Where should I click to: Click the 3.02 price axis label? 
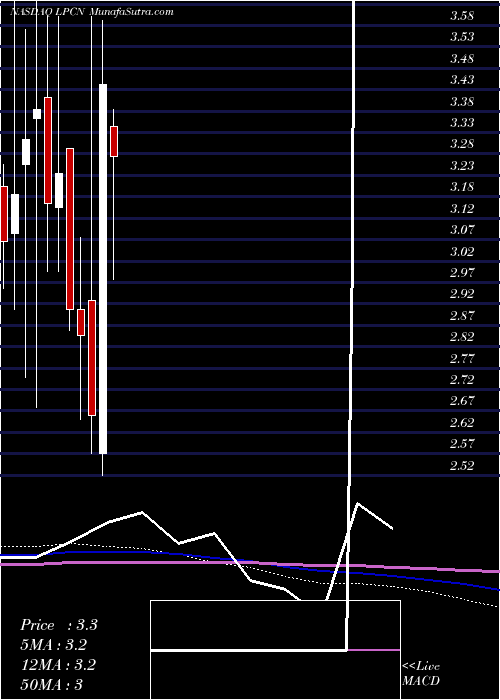point(462,251)
